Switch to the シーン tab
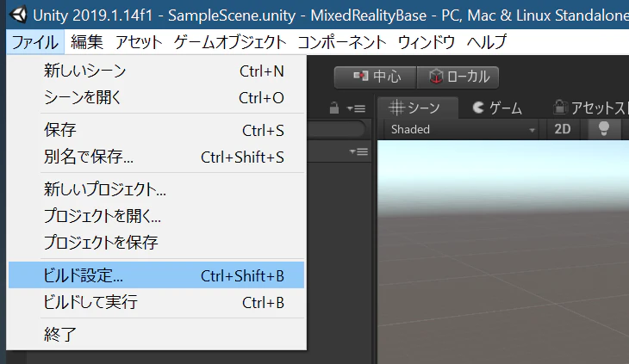The height and width of the screenshot is (364, 629). pos(417,108)
